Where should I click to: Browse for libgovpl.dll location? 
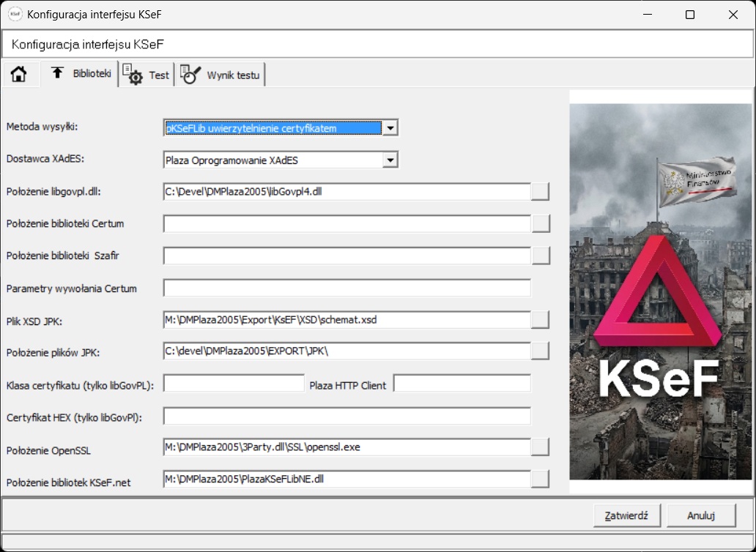pos(540,192)
